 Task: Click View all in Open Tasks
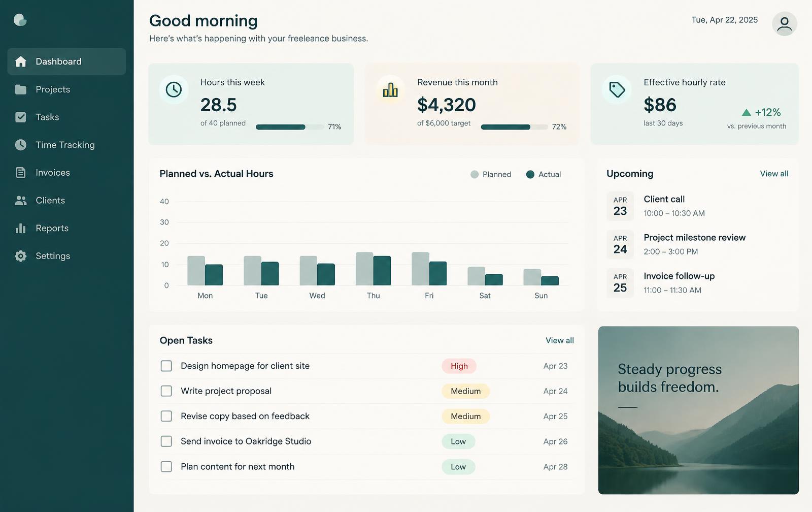click(x=560, y=340)
